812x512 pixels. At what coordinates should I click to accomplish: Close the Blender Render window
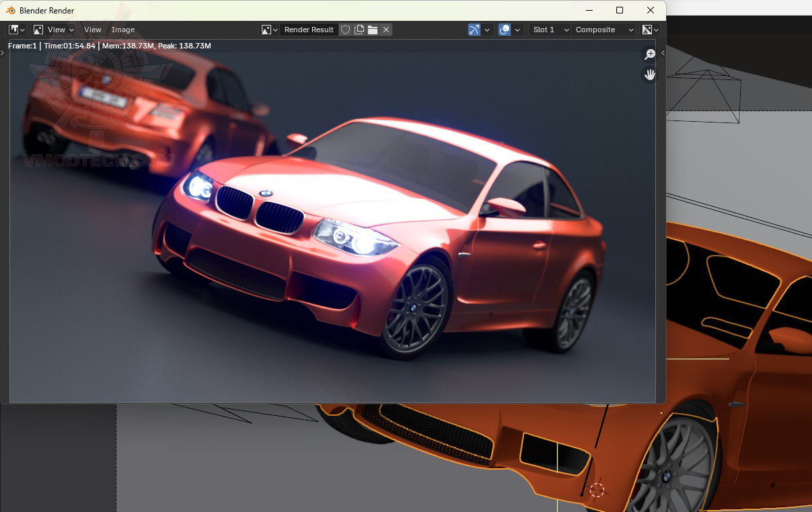click(650, 10)
